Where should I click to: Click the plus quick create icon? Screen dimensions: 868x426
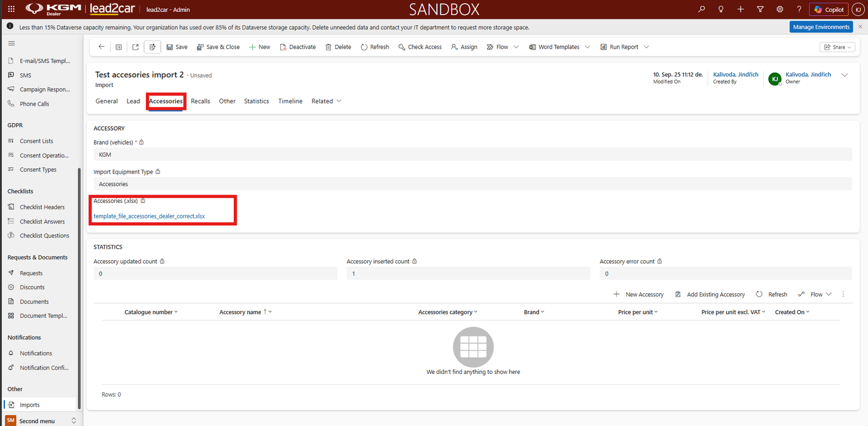pyautogui.click(x=741, y=9)
